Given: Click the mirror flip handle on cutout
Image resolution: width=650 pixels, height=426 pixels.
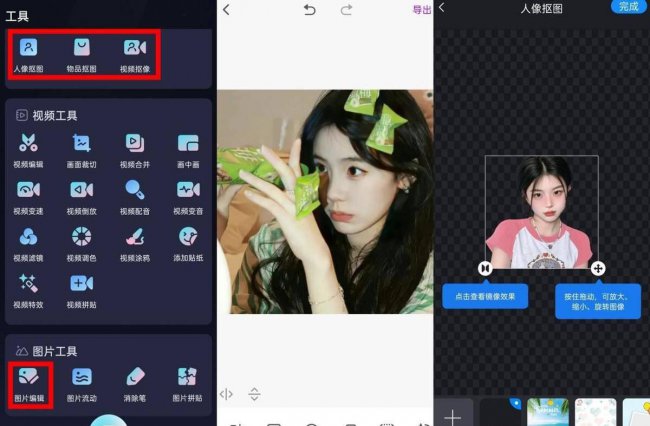Looking at the screenshot, I should tap(485, 269).
